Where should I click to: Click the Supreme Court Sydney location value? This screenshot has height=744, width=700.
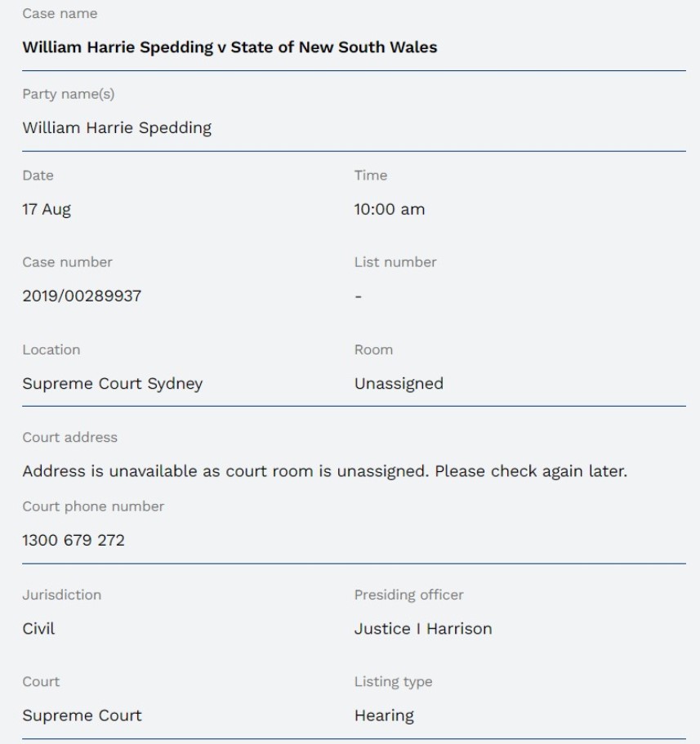click(112, 384)
